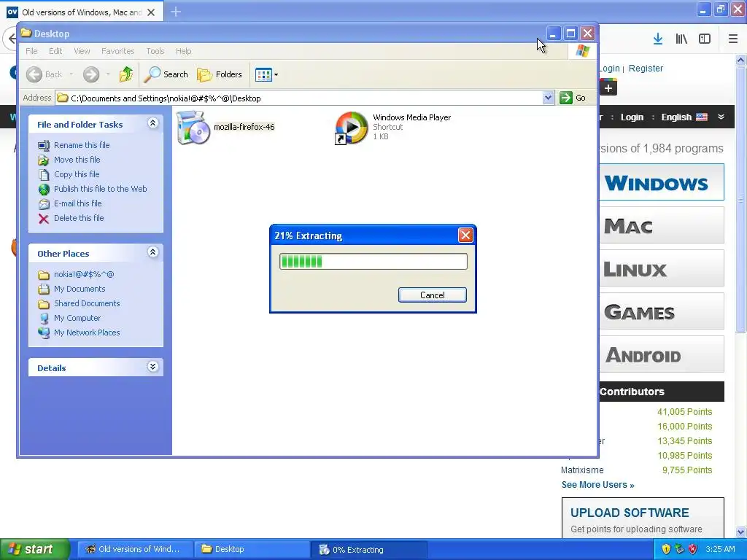
Task: Collapse the Other Places panel
Action: click(152, 252)
